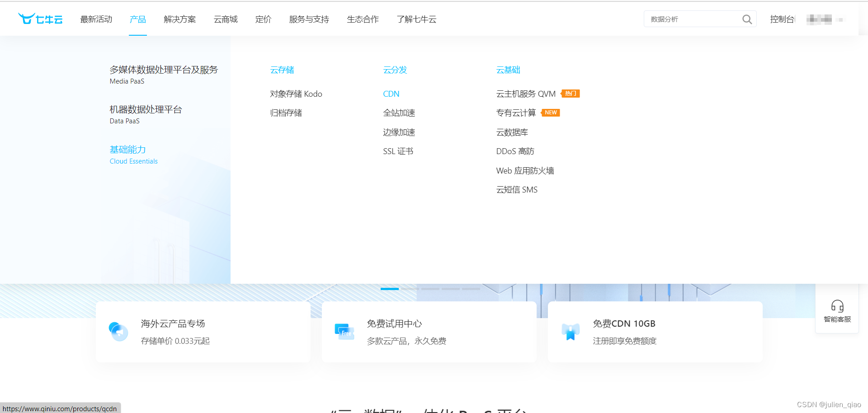
Task: Click the 海外云产品专场 card icon
Action: [118, 332]
